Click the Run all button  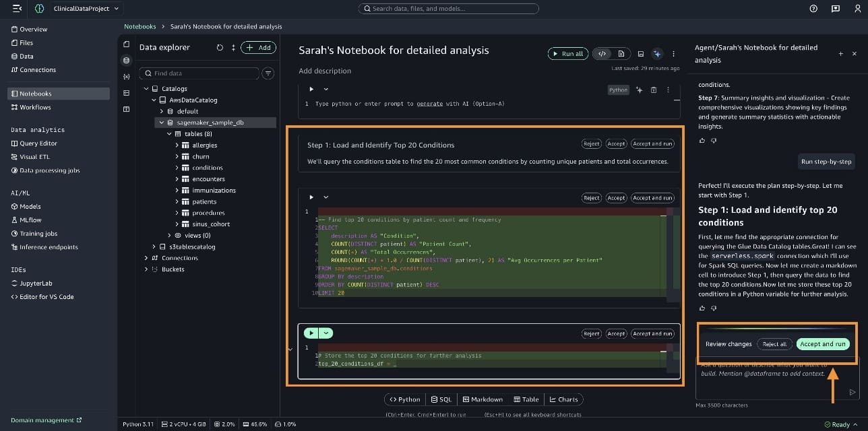coord(567,54)
